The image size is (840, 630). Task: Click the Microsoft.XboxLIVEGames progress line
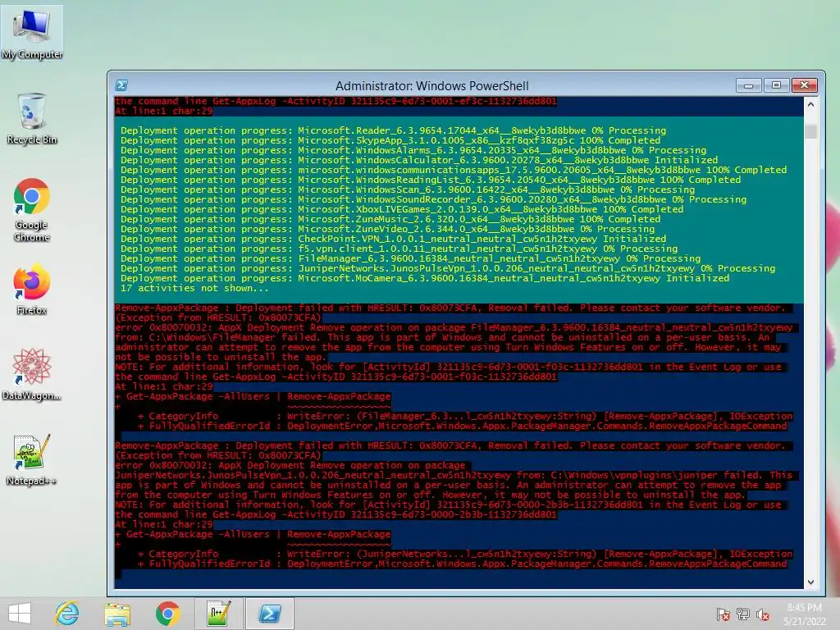(402, 209)
